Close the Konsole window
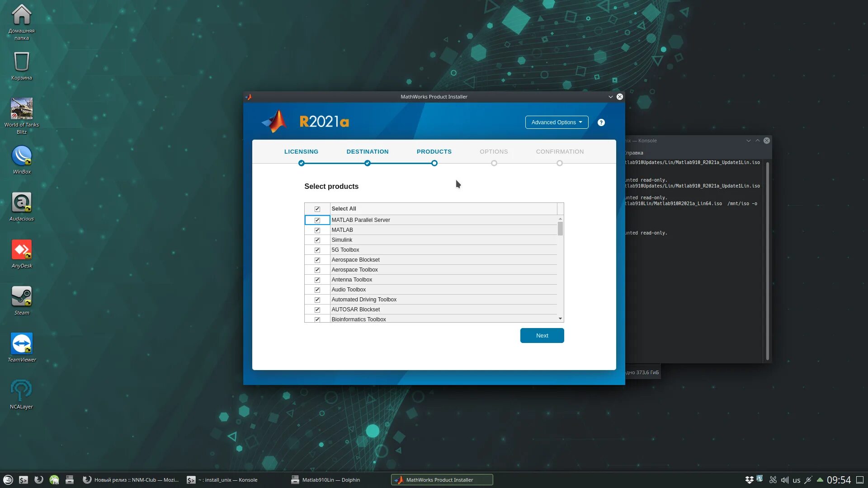Viewport: 868px width, 488px height. pyautogui.click(x=767, y=141)
